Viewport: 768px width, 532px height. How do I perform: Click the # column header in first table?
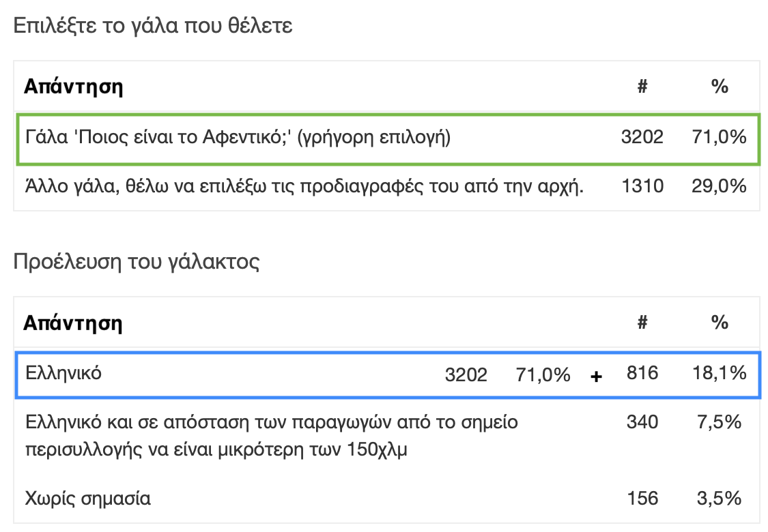click(642, 87)
